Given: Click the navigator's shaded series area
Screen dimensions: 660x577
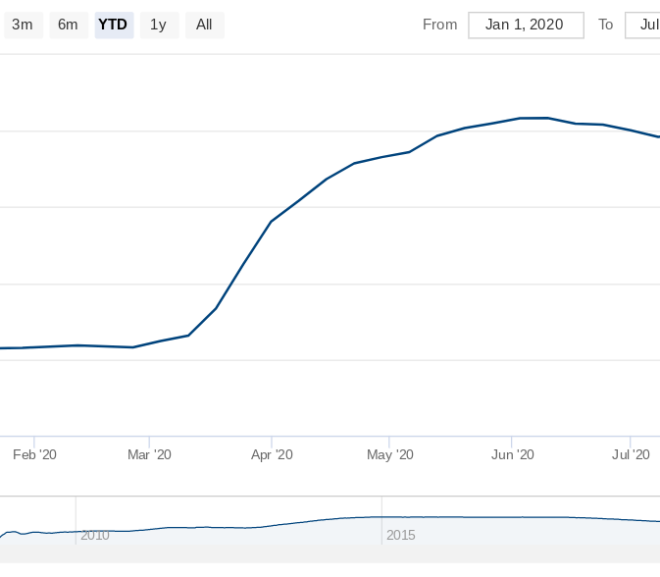Looking at the screenshot, I should pos(330,531).
